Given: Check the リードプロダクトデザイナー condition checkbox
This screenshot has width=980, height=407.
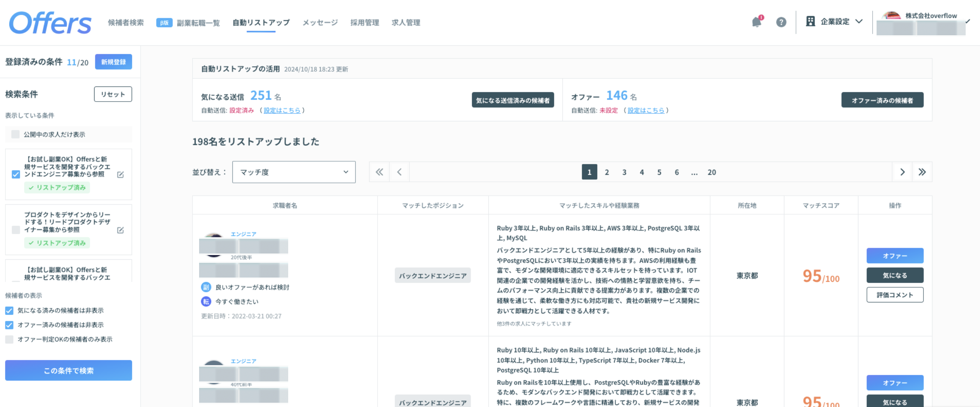Looking at the screenshot, I should coord(16,230).
